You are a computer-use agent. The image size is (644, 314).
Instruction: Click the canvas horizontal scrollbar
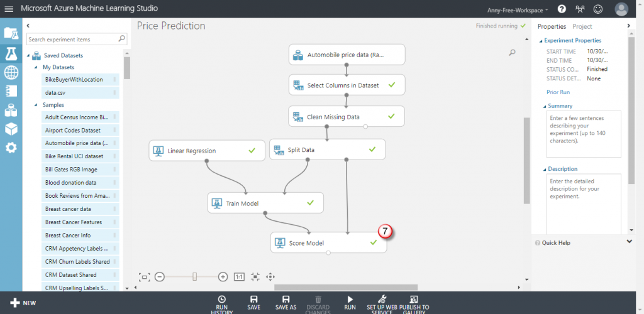(x=346, y=288)
